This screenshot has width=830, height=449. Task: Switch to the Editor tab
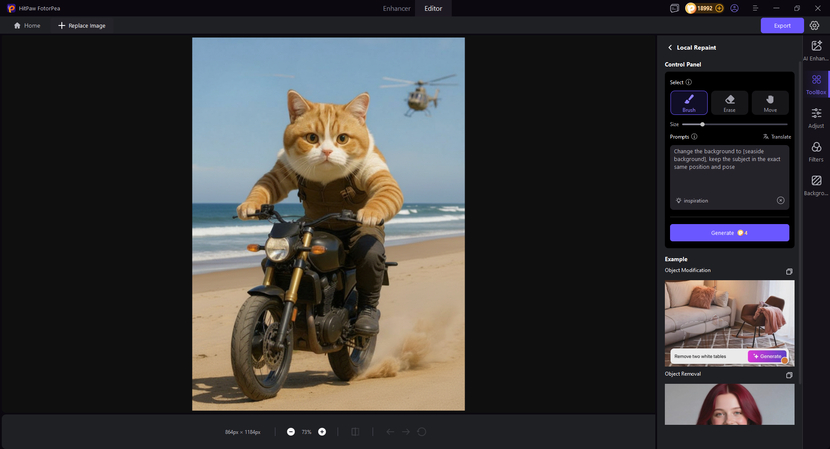[x=433, y=8]
